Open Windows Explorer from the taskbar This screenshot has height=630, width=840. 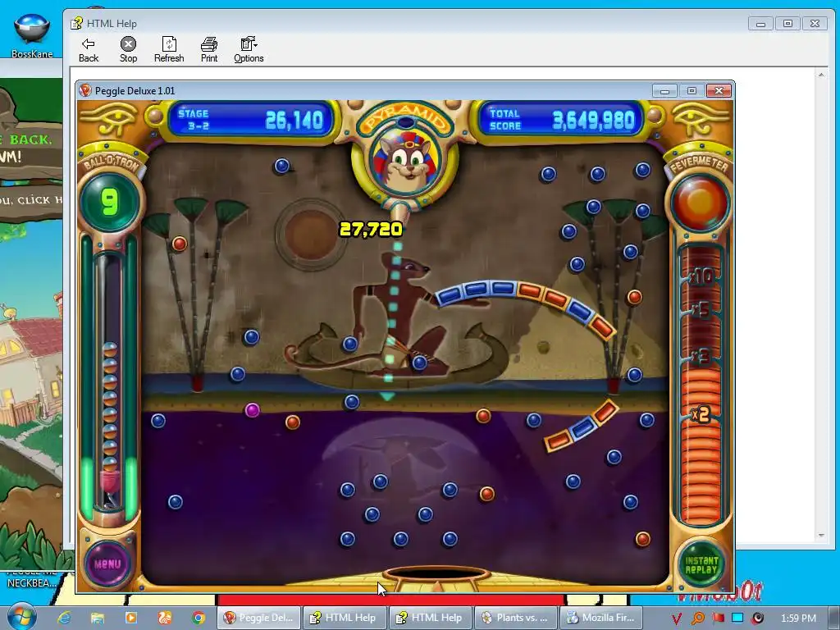tap(98, 618)
